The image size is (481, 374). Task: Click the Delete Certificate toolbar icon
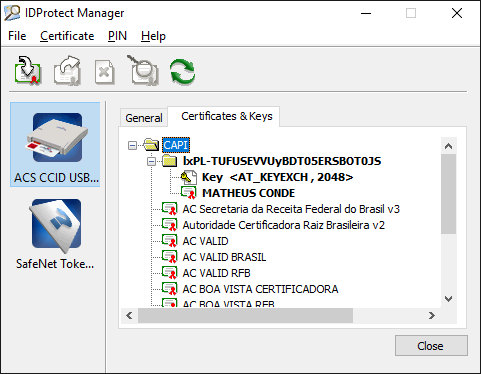point(105,71)
